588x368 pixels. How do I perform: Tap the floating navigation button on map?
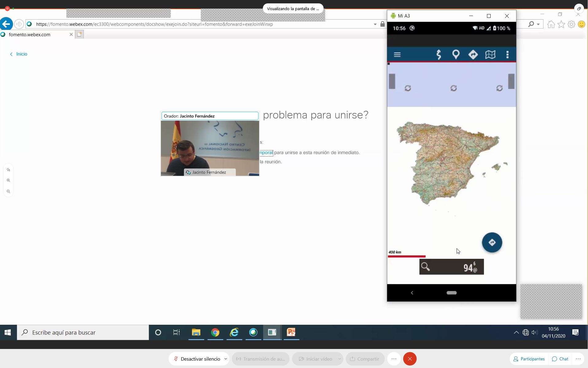pyautogui.click(x=492, y=242)
